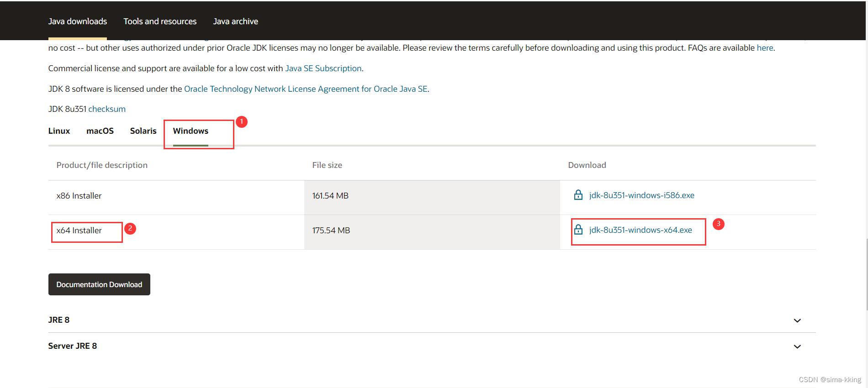Screen dimensions: 868x388
Task: Switch to Java archive tab
Action: point(236,21)
